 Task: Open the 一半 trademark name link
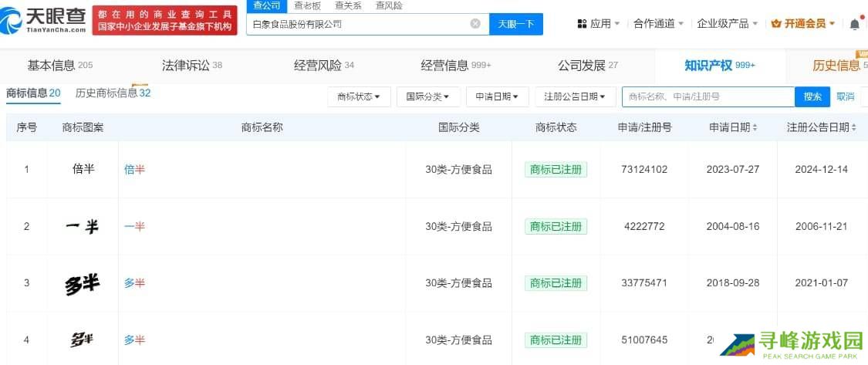tap(134, 226)
